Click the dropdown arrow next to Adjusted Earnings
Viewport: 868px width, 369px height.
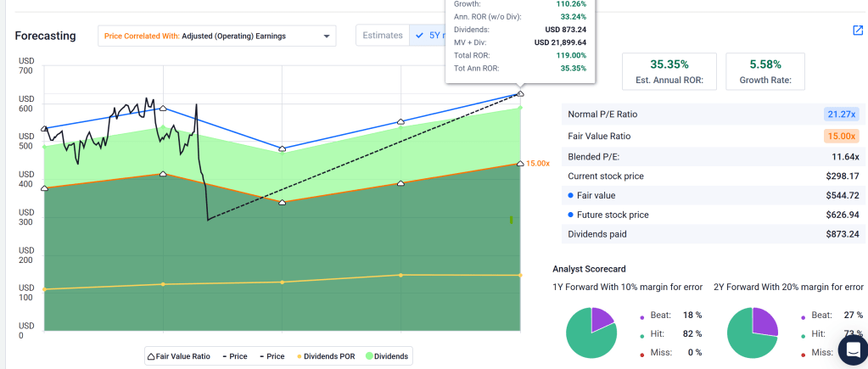326,36
